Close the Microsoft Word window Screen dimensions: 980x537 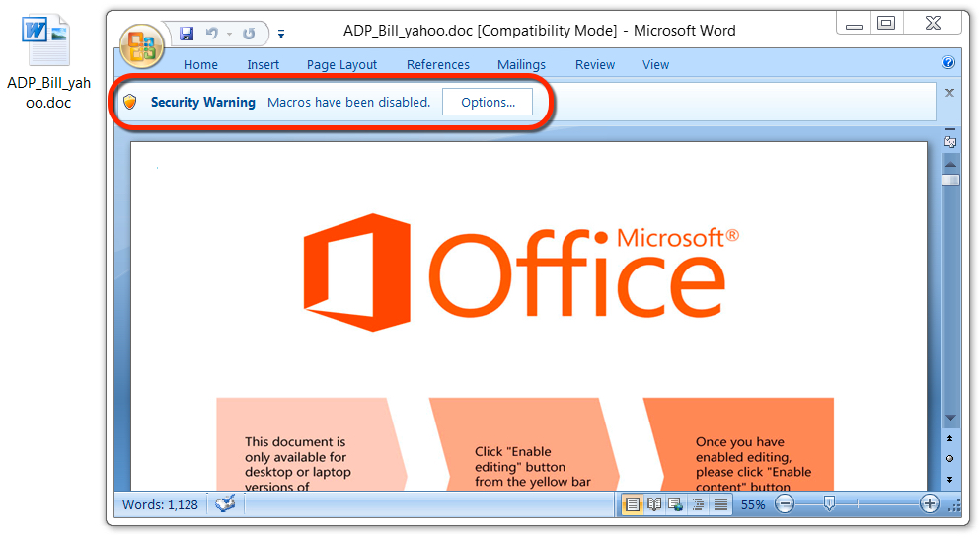[x=933, y=24]
